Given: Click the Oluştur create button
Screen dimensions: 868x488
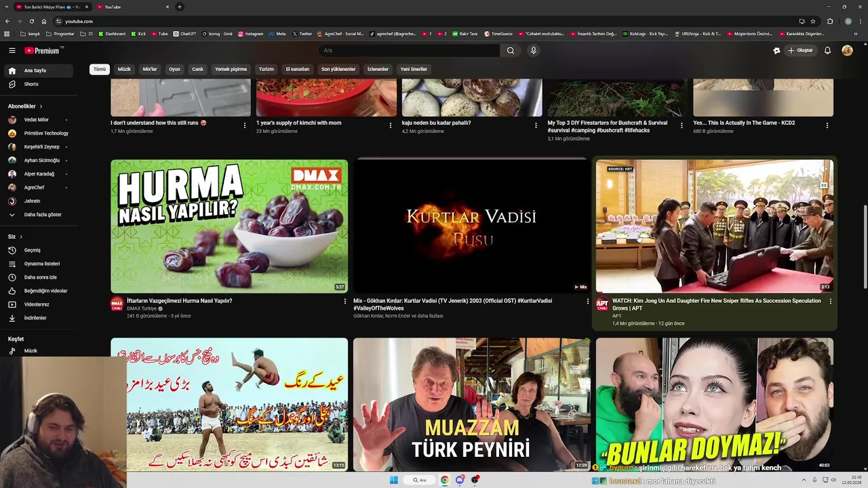Looking at the screenshot, I should pos(800,50).
